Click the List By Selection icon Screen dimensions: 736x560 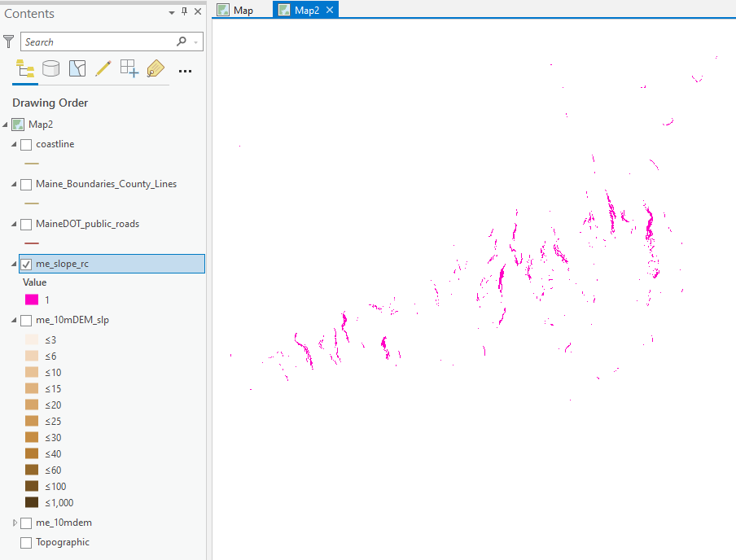coord(77,69)
